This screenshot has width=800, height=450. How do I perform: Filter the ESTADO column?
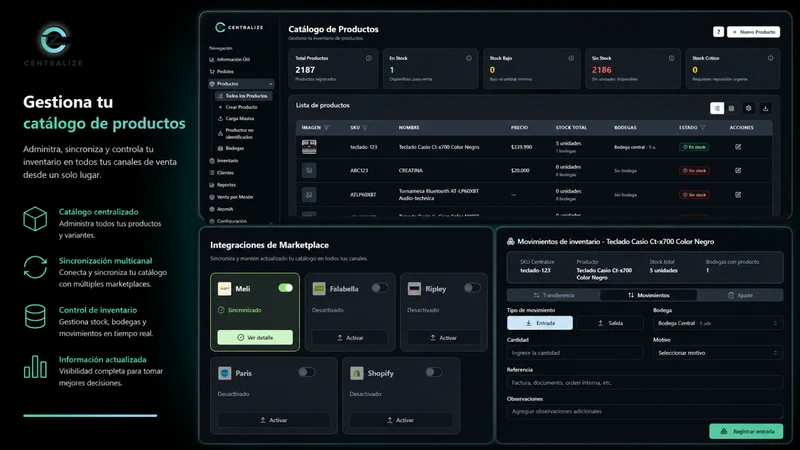pos(703,128)
